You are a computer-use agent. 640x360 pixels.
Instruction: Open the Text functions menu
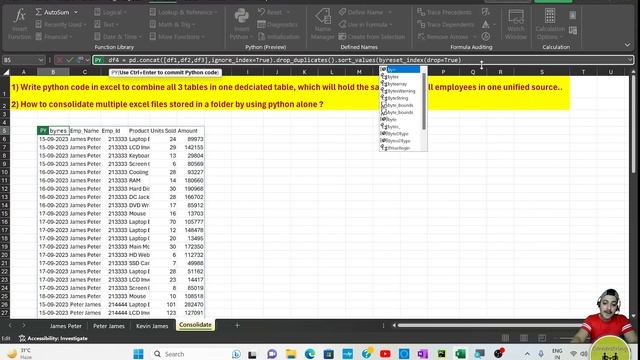(107, 24)
